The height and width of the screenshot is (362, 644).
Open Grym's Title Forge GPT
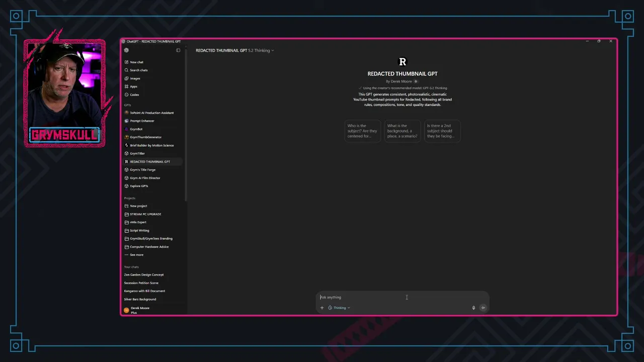pyautogui.click(x=152, y=170)
